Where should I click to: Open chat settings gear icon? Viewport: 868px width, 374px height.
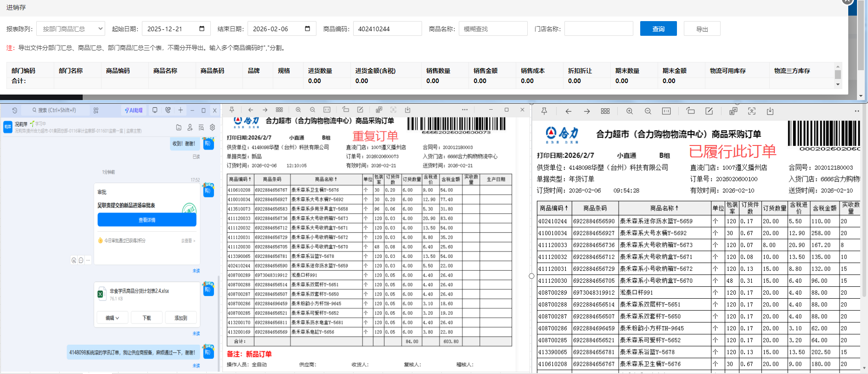click(212, 128)
